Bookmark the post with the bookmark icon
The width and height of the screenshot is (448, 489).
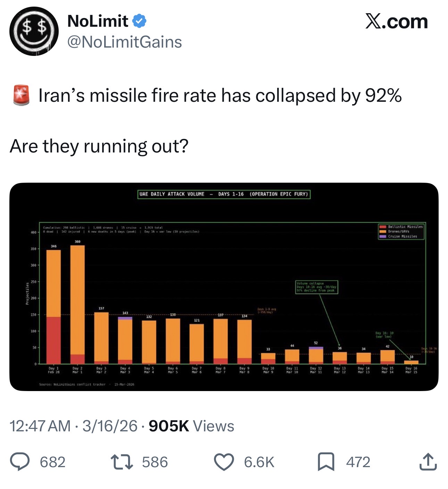point(326,462)
